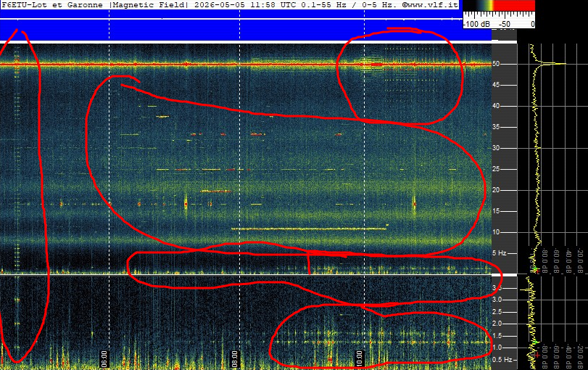Click the 06:00 time marker label
Image resolution: width=588 pixels, height=370 pixels.
pyautogui.click(x=104, y=358)
